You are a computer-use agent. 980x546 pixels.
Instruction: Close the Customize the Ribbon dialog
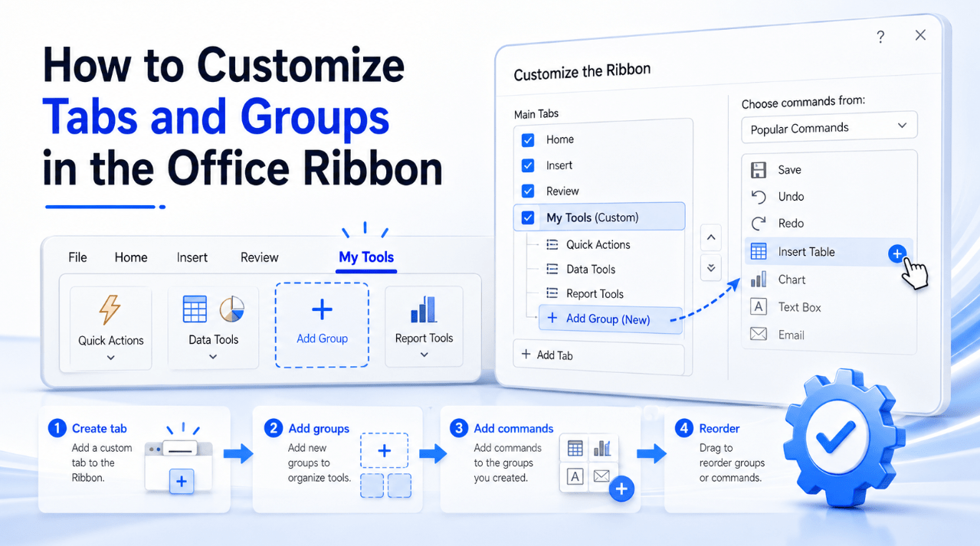[920, 35]
